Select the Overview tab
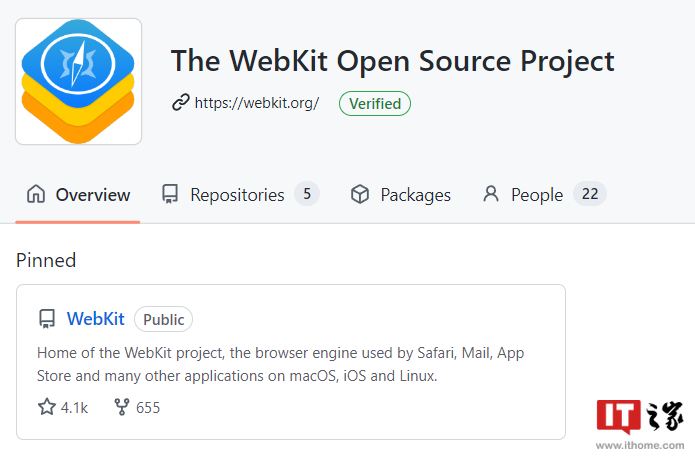 pos(92,195)
